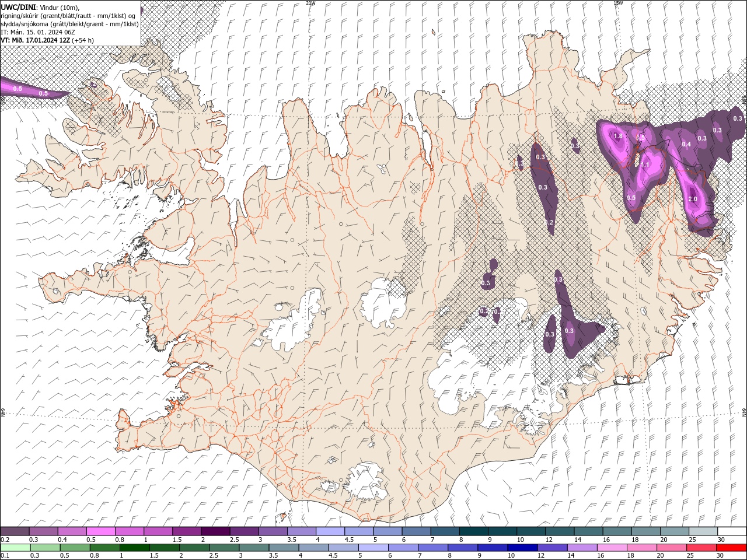Pick the pale green 0.1 swatch, lower scale
Image resolution: width=747 pixels, height=560 pixels.
(x=15, y=548)
